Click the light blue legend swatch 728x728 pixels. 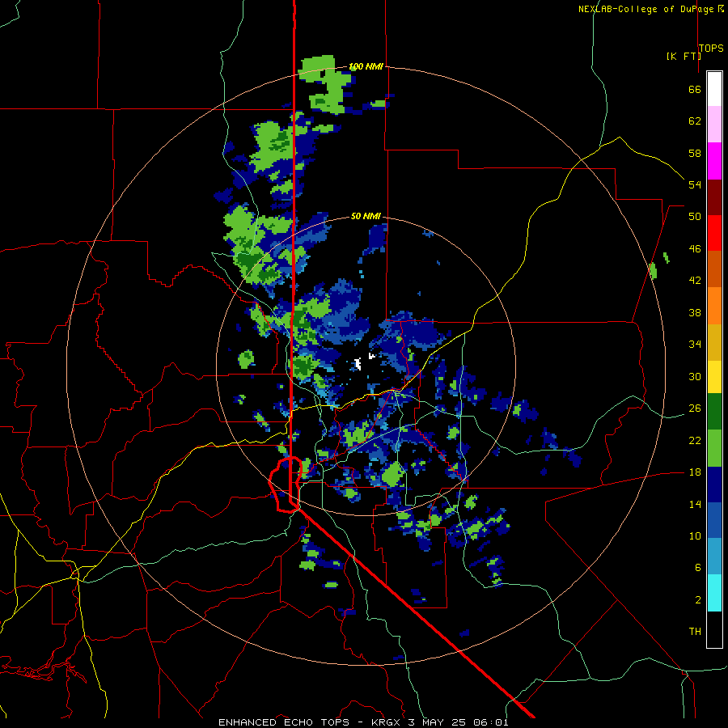click(714, 557)
